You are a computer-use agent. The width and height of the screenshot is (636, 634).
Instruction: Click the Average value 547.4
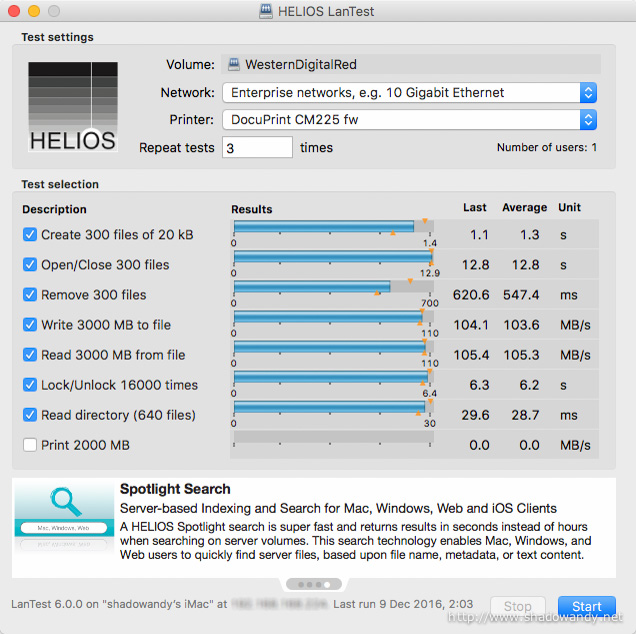point(521,294)
